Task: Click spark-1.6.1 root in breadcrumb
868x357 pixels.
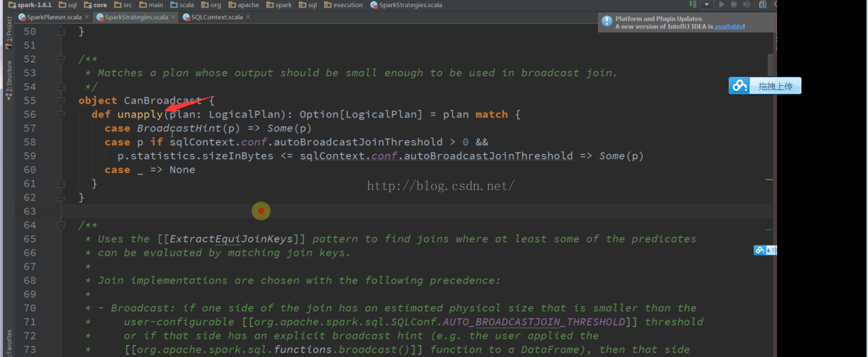Action: (x=30, y=5)
